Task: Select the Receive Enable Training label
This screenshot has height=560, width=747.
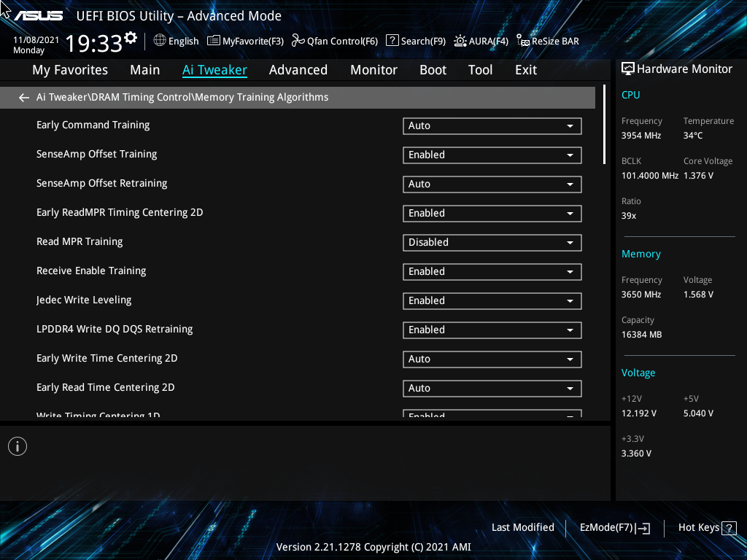Action: click(91, 271)
